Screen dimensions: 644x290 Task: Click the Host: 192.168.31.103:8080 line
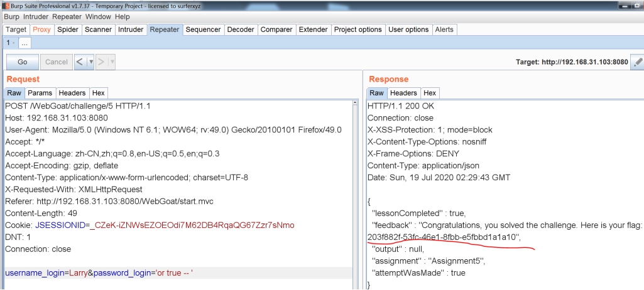point(57,118)
